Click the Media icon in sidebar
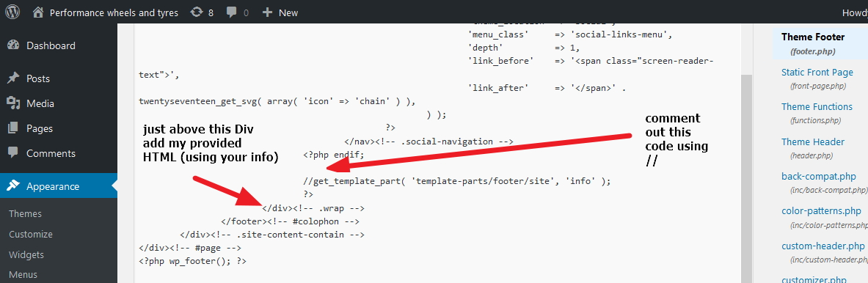This screenshot has height=283, width=868. 13,103
